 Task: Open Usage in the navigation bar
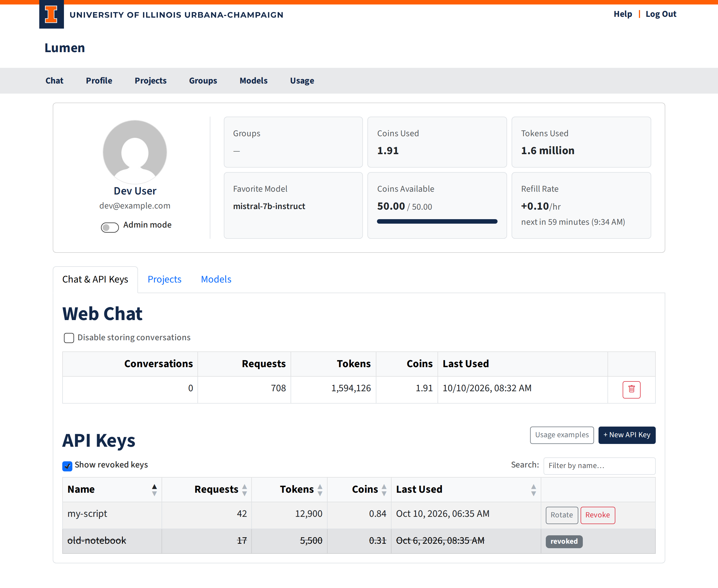[302, 81]
